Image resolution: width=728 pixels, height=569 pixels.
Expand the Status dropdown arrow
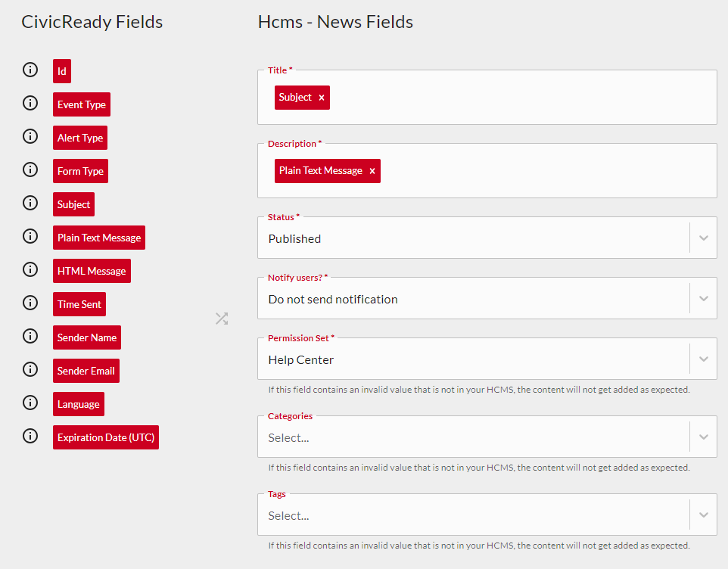pos(703,238)
